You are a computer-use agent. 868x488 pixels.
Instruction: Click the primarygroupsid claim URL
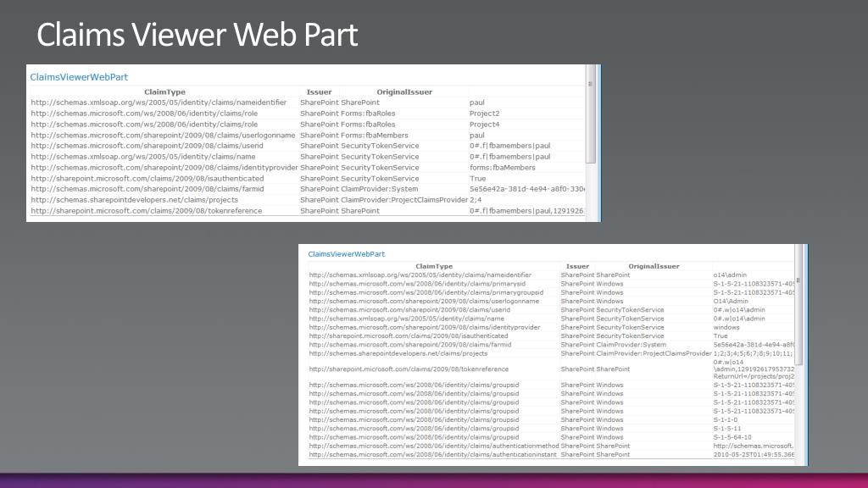pyautogui.click(x=426, y=292)
